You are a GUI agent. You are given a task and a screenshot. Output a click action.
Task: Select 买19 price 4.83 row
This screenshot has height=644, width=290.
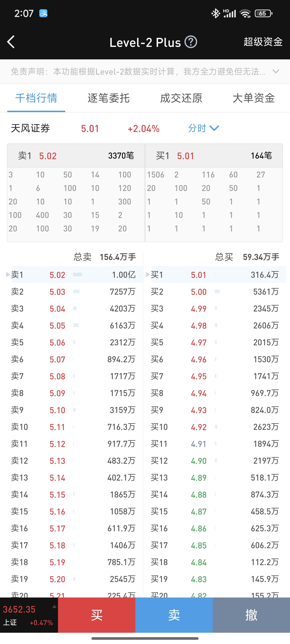click(x=215, y=579)
